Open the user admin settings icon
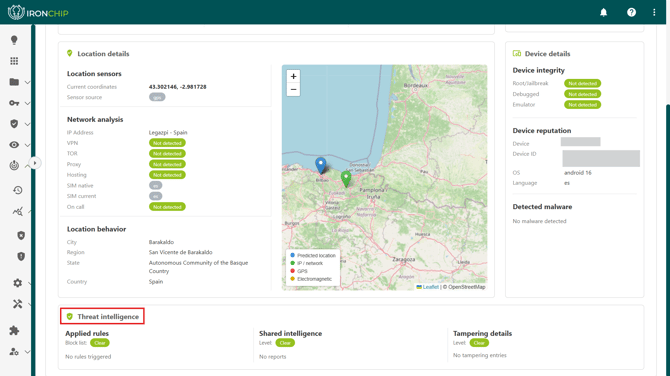 click(x=14, y=352)
